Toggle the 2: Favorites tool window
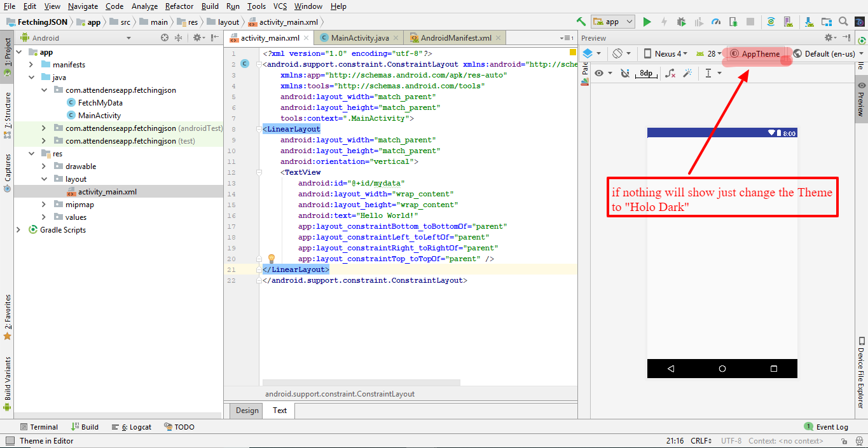This screenshot has height=448, width=868. [7, 316]
